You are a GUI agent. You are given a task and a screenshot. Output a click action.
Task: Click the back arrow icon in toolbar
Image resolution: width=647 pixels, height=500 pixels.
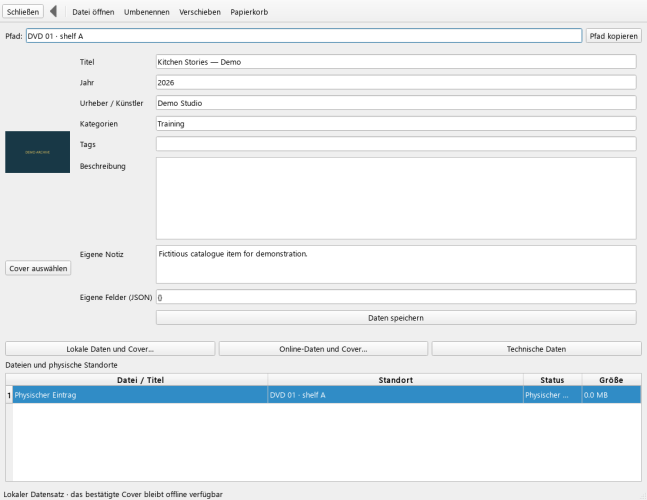click(53, 12)
